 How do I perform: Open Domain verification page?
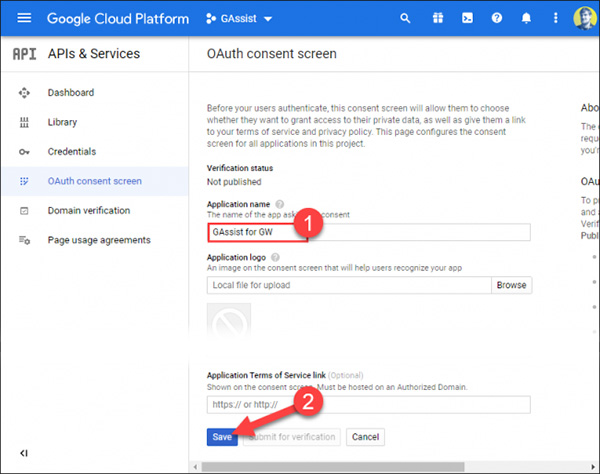(88, 211)
